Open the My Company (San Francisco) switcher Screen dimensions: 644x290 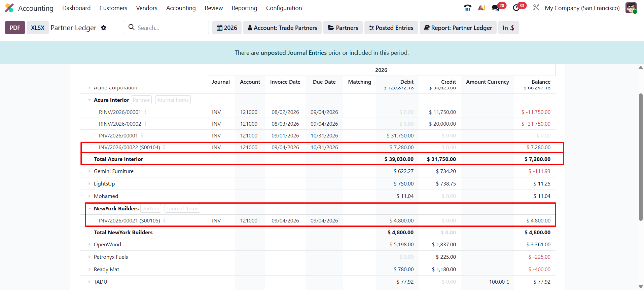click(x=582, y=8)
